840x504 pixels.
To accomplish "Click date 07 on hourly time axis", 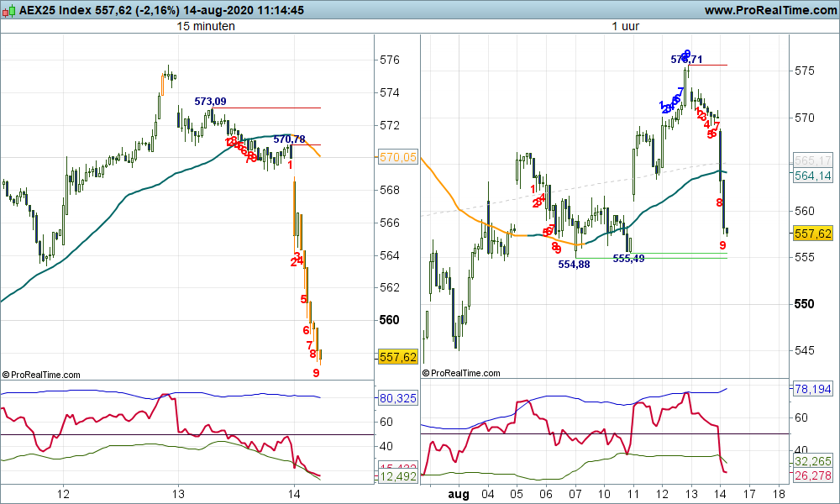I will [x=575, y=494].
